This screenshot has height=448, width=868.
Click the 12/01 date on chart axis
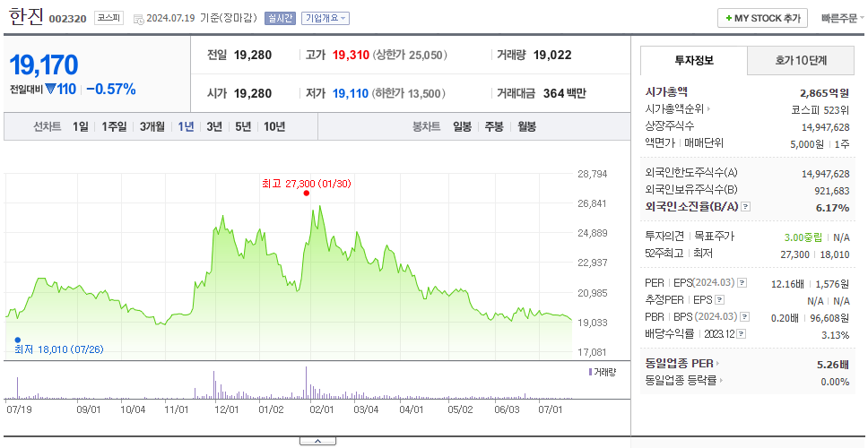point(226,409)
